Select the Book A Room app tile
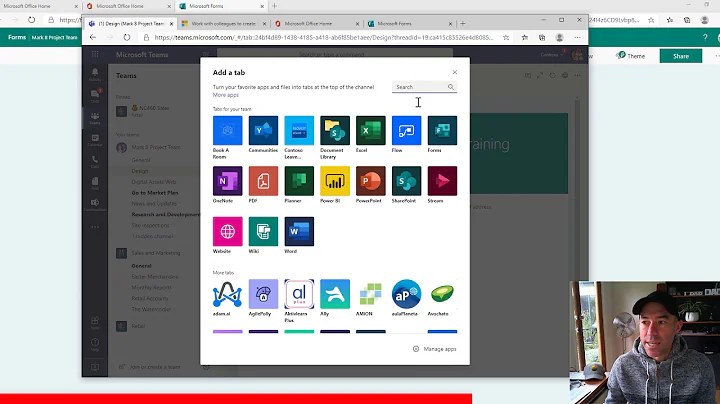This screenshot has height=404, width=720. click(227, 130)
